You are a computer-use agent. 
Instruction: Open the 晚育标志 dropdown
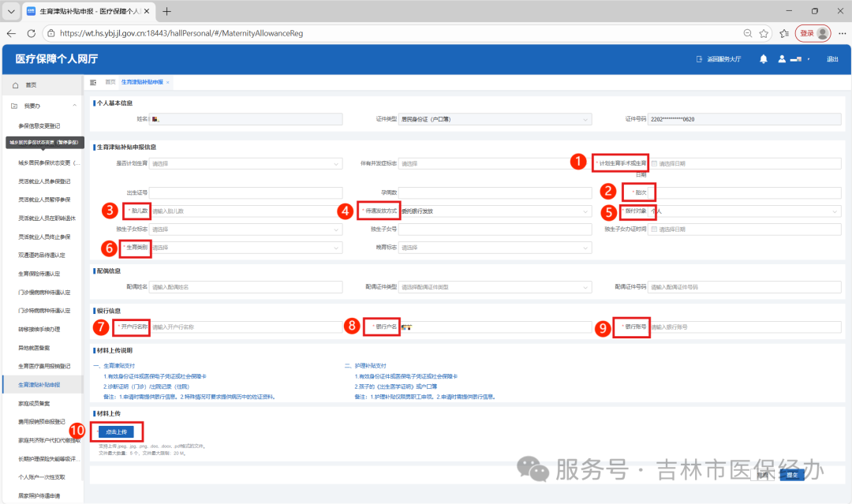(495, 248)
